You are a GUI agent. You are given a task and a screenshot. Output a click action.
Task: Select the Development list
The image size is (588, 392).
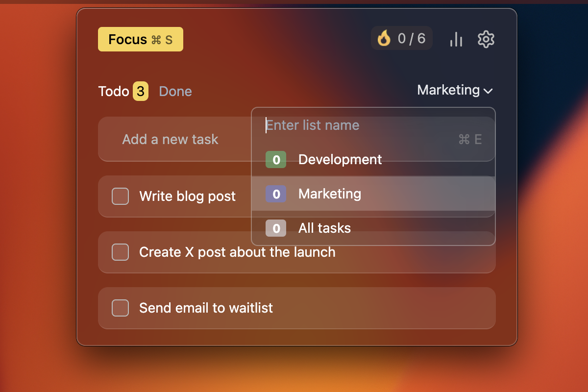click(x=340, y=159)
